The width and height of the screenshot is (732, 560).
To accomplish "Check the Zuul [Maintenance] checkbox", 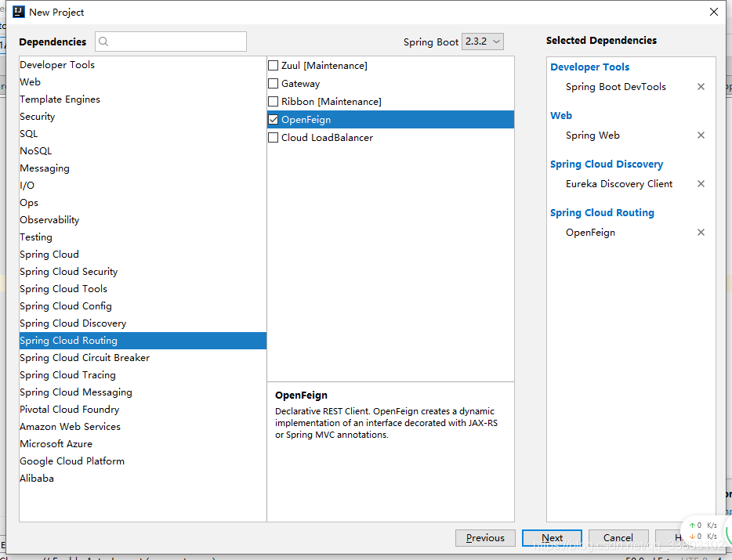I will tap(273, 66).
